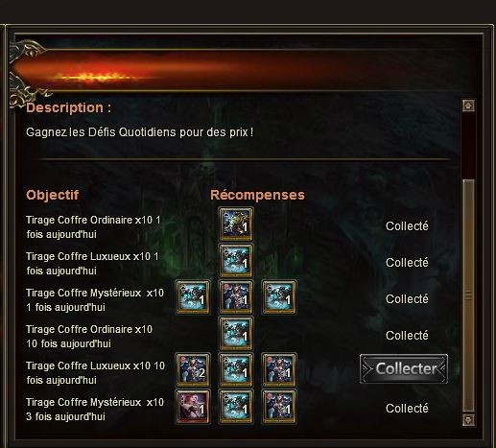Click the middle reward in Luxueux 10 fois row

click(236, 369)
